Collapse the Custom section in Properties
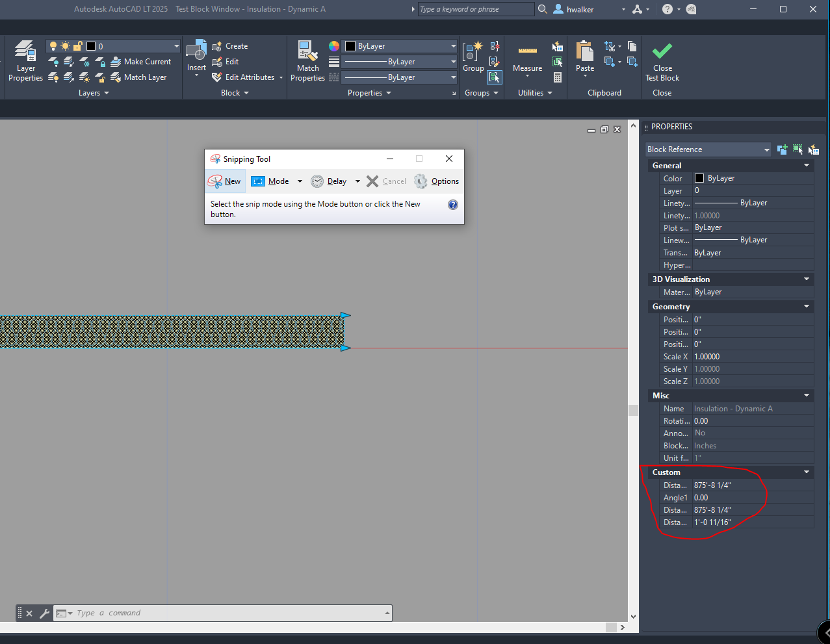 click(x=806, y=472)
